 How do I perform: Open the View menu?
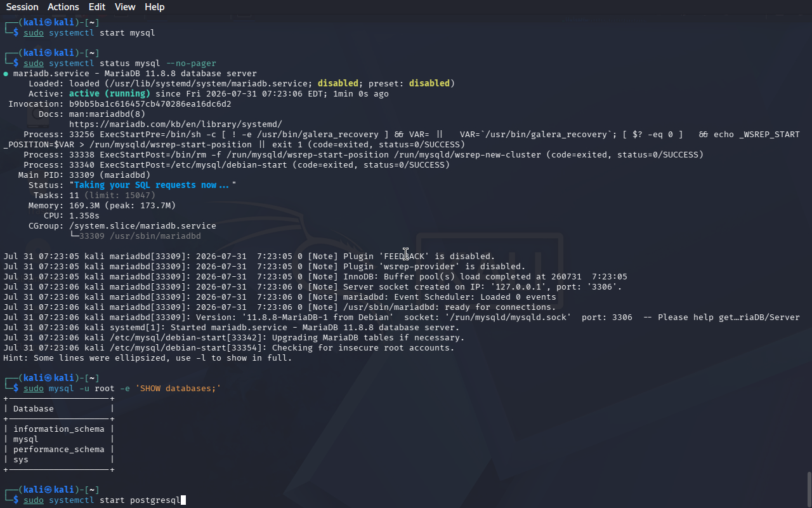click(x=125, y=7)
